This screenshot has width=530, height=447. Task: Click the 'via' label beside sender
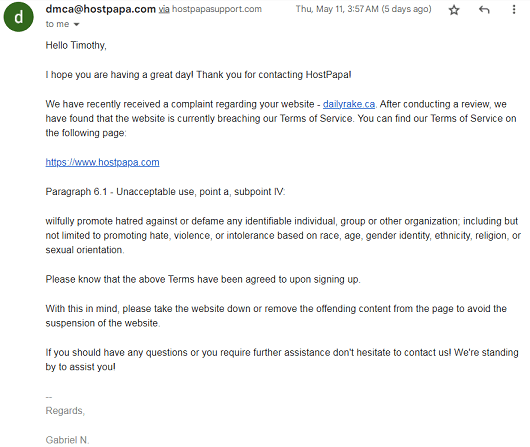click(x=164, y=9)
